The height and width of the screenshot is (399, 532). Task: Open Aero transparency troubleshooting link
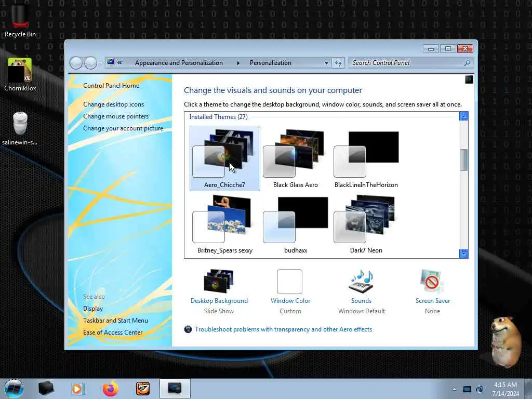point(283,329)
